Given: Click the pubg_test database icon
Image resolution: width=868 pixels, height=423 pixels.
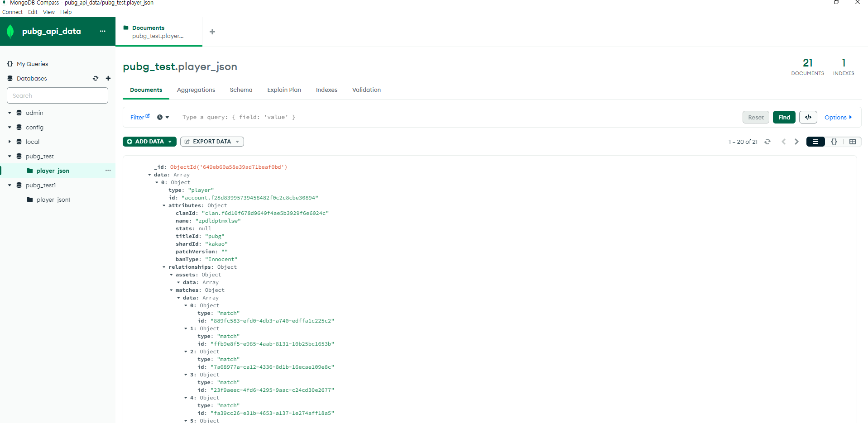Looking at the screenshot, I should point(19,156).
